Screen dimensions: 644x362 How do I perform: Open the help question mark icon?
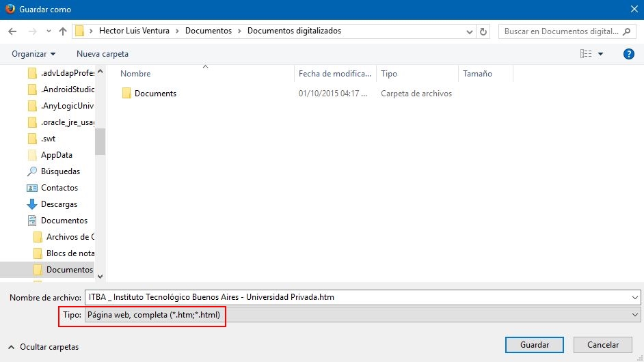pos(628,54)
